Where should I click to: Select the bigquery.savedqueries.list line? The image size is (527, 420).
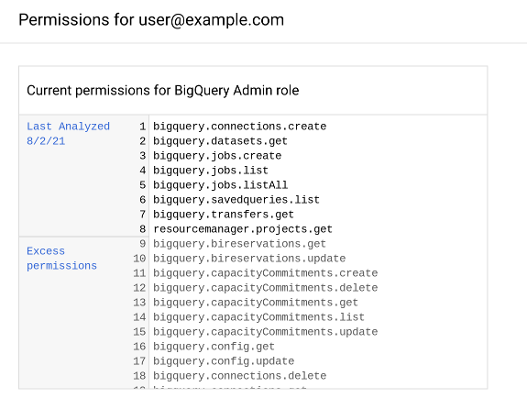(x=236, y=200)
